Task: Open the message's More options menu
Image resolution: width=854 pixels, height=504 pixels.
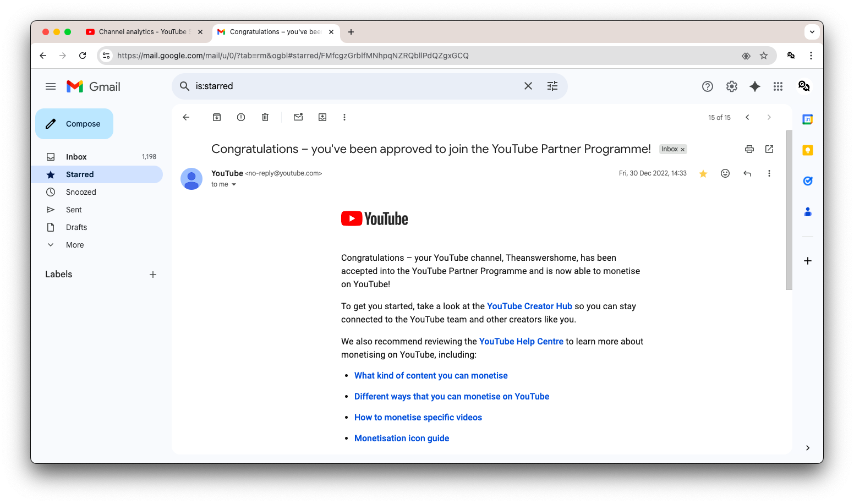Action: (769, 173)
